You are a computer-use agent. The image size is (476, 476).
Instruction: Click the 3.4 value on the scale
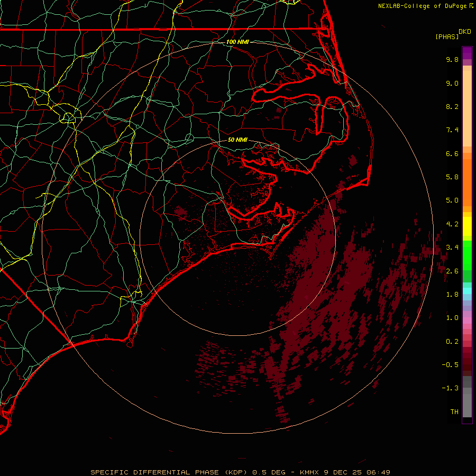(452, 248)
